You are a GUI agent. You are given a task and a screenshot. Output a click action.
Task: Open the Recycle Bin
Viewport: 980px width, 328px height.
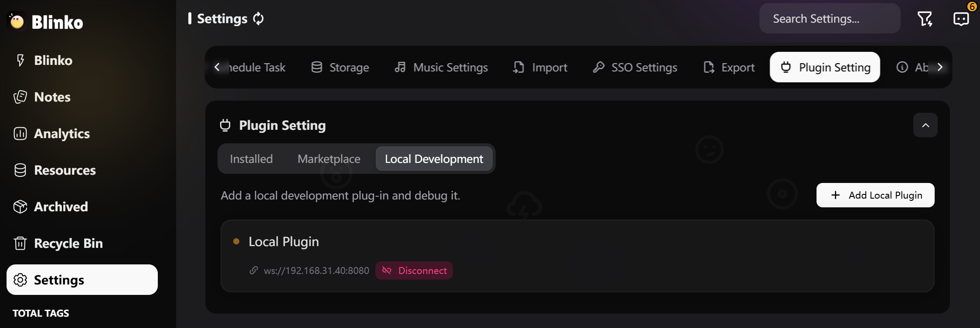[x=82, y=243]
